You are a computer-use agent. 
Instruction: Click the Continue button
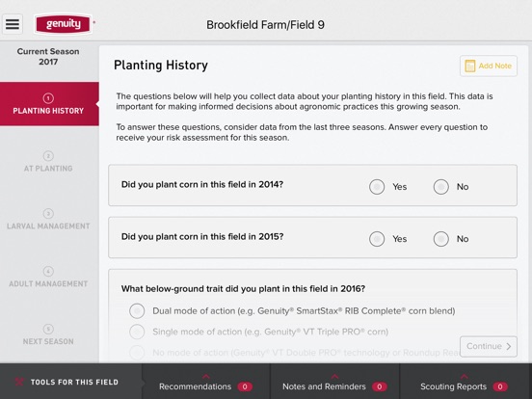(x=489, y=346)
